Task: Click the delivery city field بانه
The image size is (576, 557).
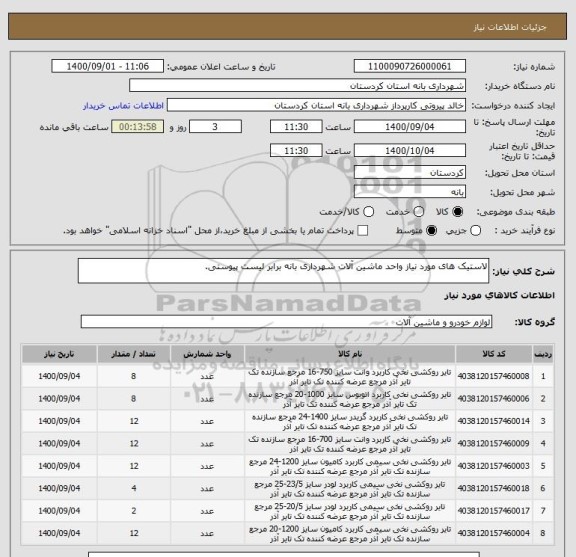Action: pyautogui.click(x=410, y=192)
